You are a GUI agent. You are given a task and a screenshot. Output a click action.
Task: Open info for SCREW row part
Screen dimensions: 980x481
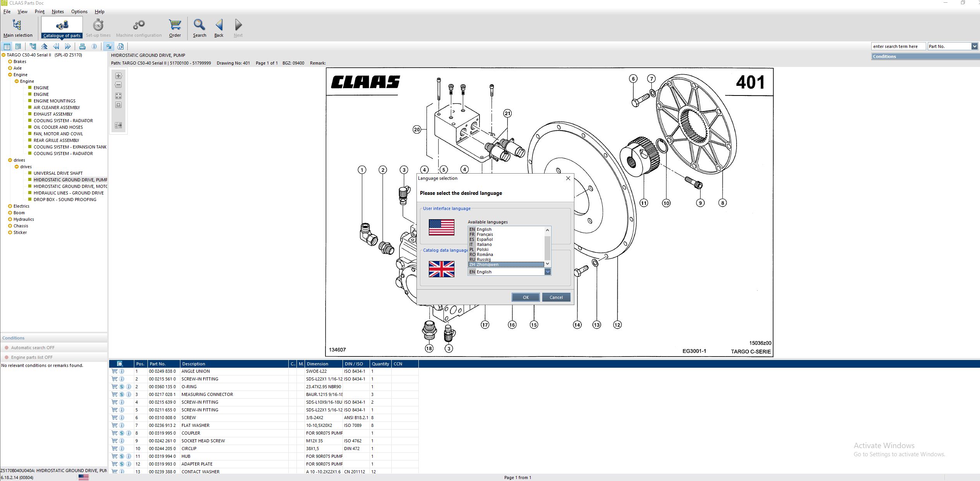[x=122, y=418]
